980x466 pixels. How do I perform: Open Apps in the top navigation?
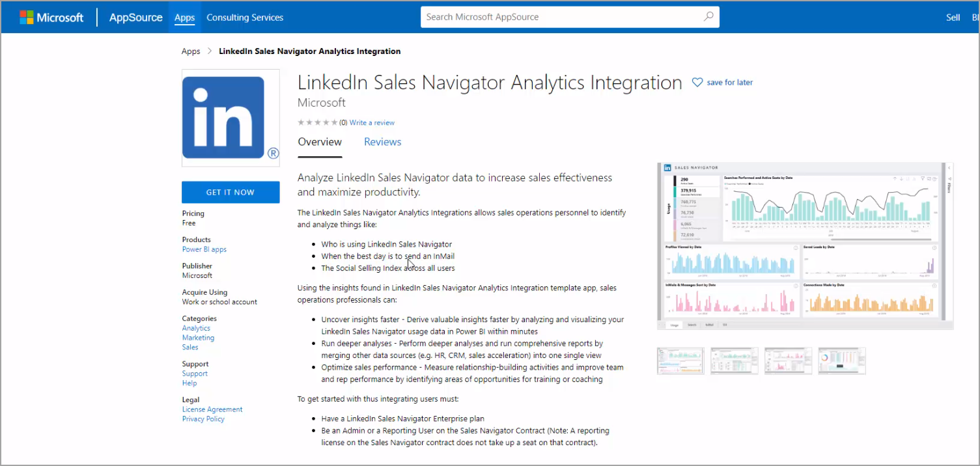pyautogui.click(x=184, y=17)
